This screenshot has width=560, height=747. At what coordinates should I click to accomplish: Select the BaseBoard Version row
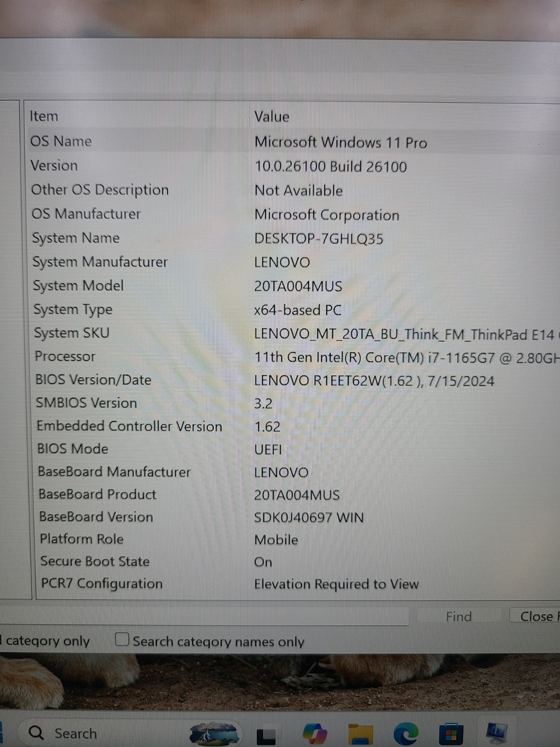tap(294, 517)
